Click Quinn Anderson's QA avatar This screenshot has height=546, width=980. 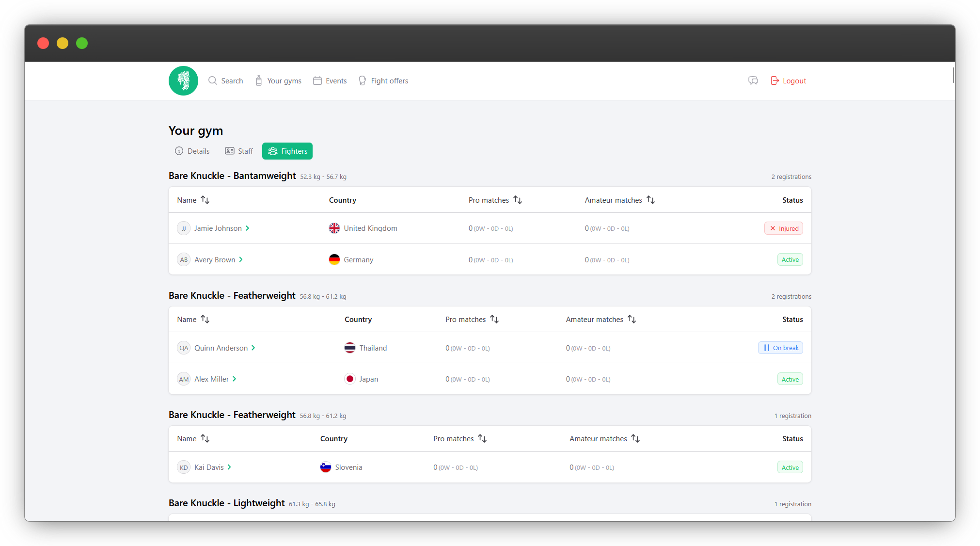184,348
